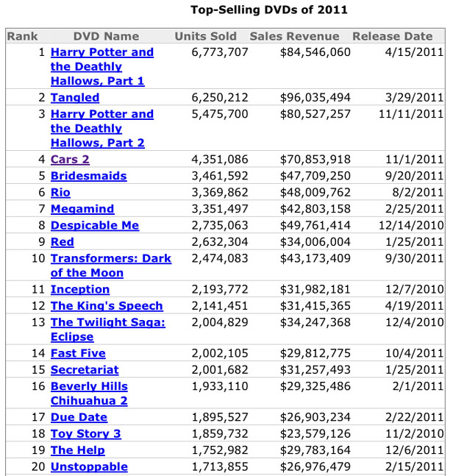The image size is (453, 476).
Task: Open the Megamind link
Action: (82, 209)
